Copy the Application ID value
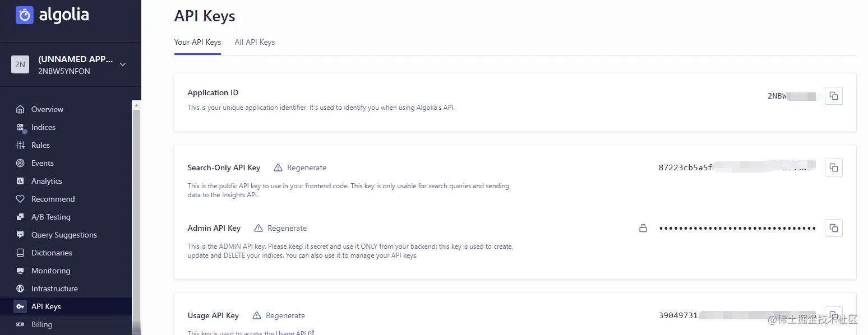This screenshot has width=868, height=335. point(834,96)
